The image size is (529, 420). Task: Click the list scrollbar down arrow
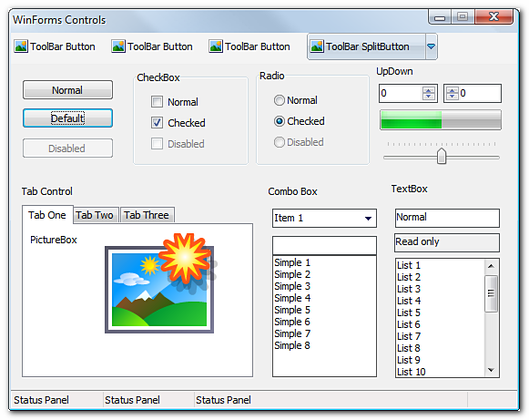[x=492, y=370]
